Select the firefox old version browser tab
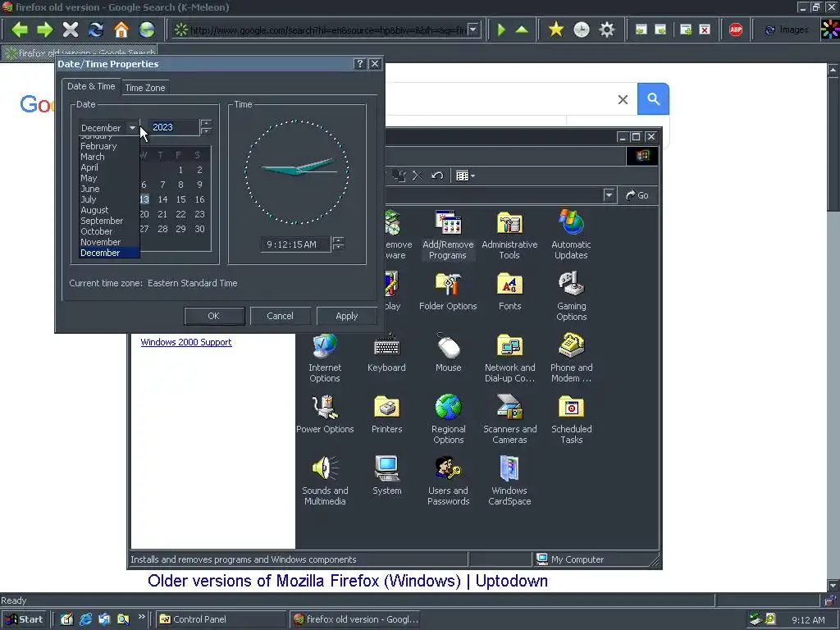 click(80, 52)
